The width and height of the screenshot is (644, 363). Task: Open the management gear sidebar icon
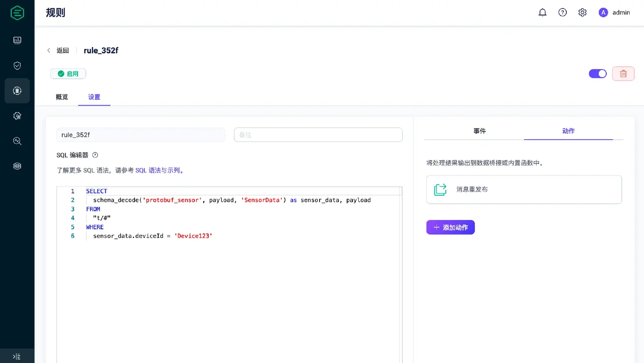[17, 116]
